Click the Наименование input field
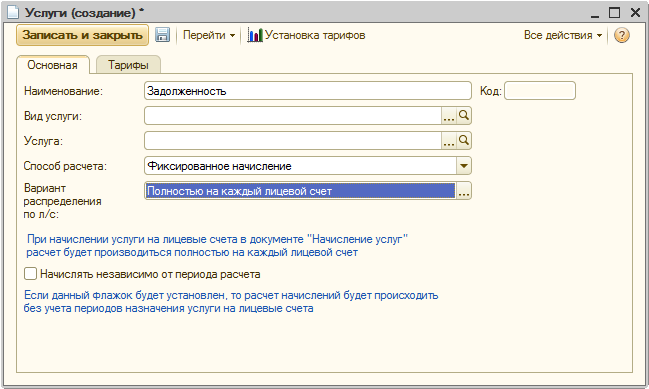Viewport: 649px width, 389px height. 308,91
